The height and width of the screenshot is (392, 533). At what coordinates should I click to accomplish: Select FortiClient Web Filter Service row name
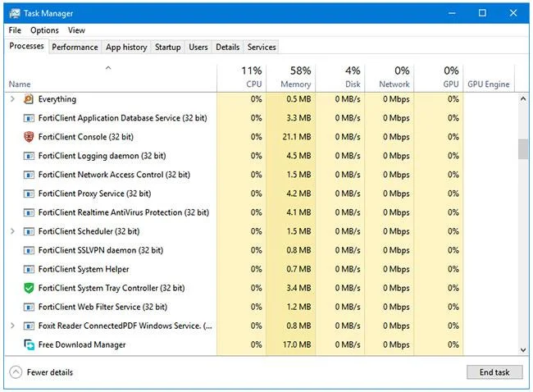click(102, 307)
